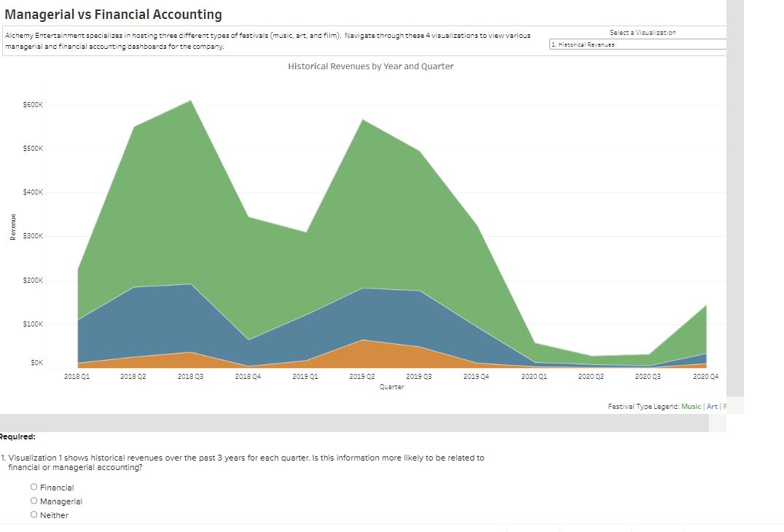This screenshot has height=532, width=784.
Task: Click the 2018 Q1 axis label
Action: 78,375
